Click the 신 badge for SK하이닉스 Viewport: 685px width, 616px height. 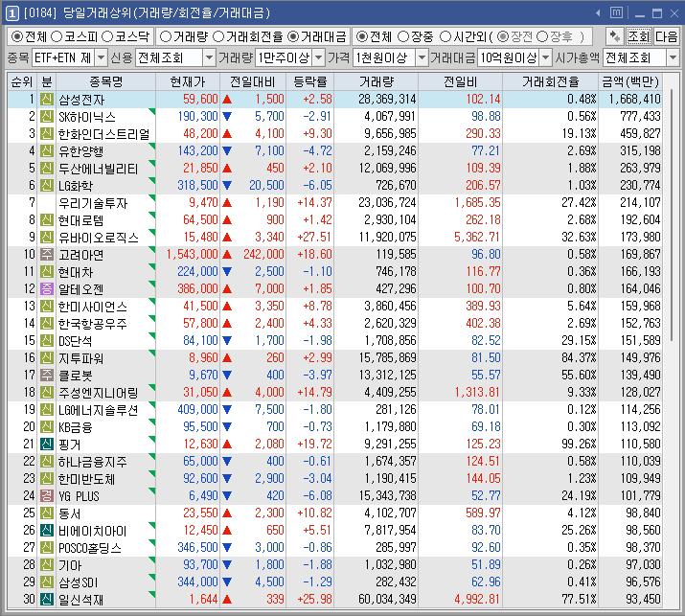pyautogui.click(x=46, y=116)
